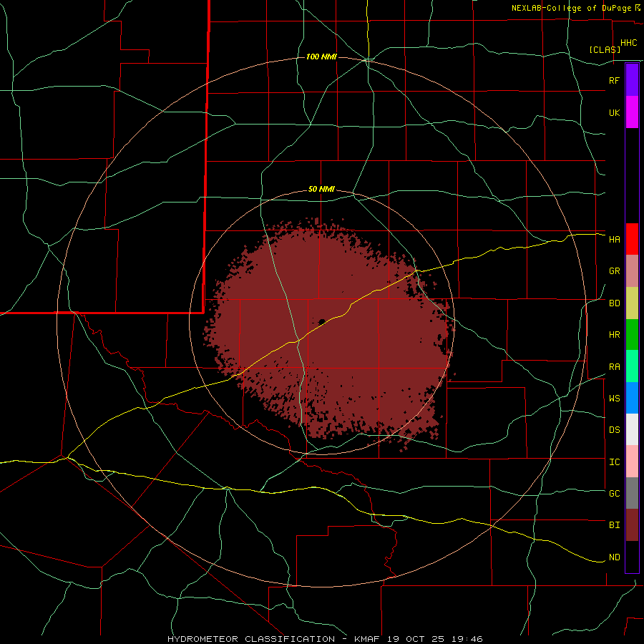Click 'HYDROMETEOR CLASSIFICATION' title text

[x=251, y=639]
